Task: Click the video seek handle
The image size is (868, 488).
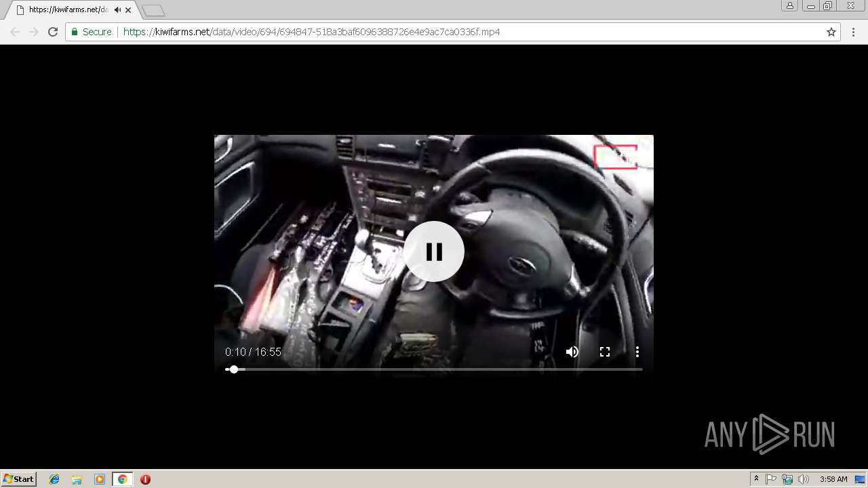Action: [234, 369]
